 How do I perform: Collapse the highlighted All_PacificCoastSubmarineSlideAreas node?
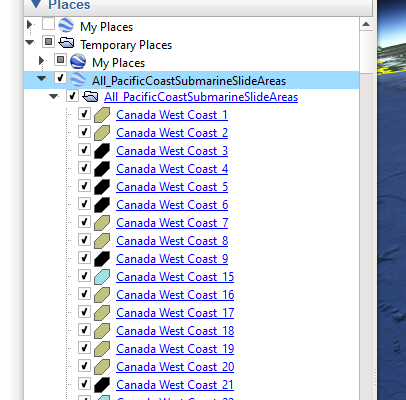pyautogui.click(x=42, y=79)
